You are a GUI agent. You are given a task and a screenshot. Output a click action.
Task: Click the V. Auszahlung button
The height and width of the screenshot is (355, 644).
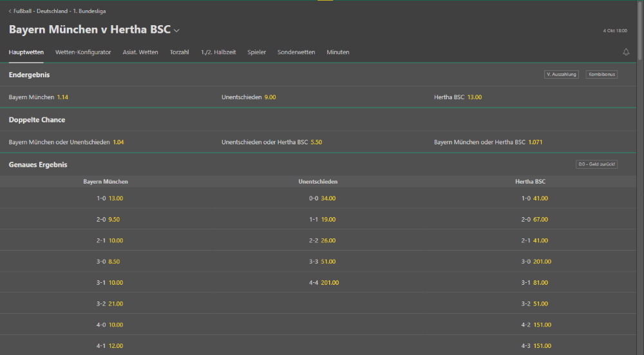[x=562, y=74]
